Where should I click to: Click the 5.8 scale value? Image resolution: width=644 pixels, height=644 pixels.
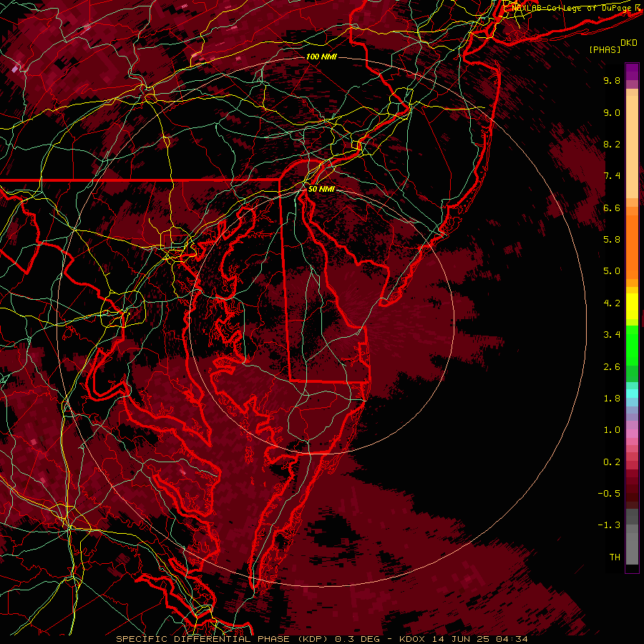pyautogui.click(x=612, y=240)
